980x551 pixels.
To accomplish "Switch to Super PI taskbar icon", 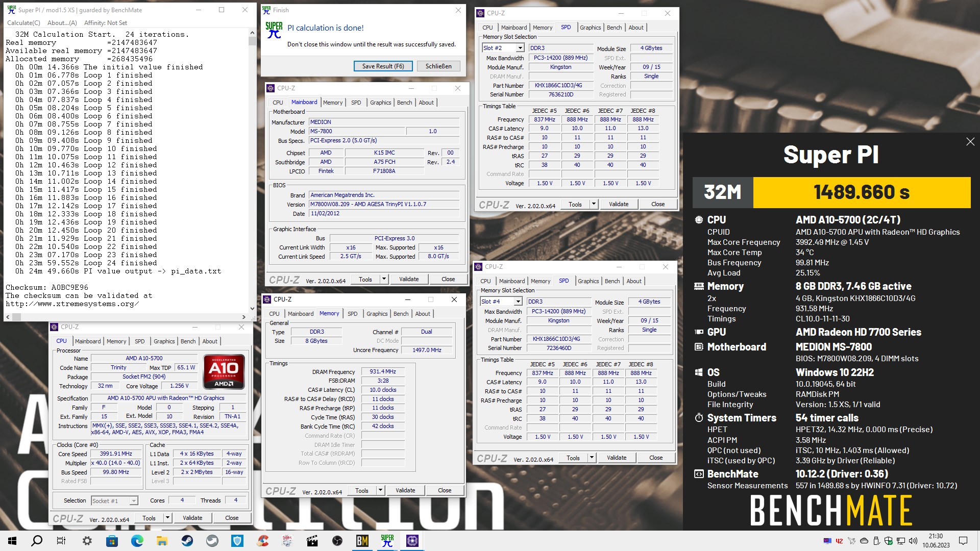I will tap(387, 541).
